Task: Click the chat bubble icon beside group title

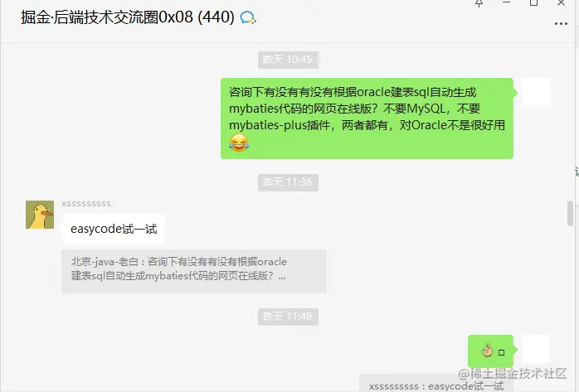Action: point(248,17)
